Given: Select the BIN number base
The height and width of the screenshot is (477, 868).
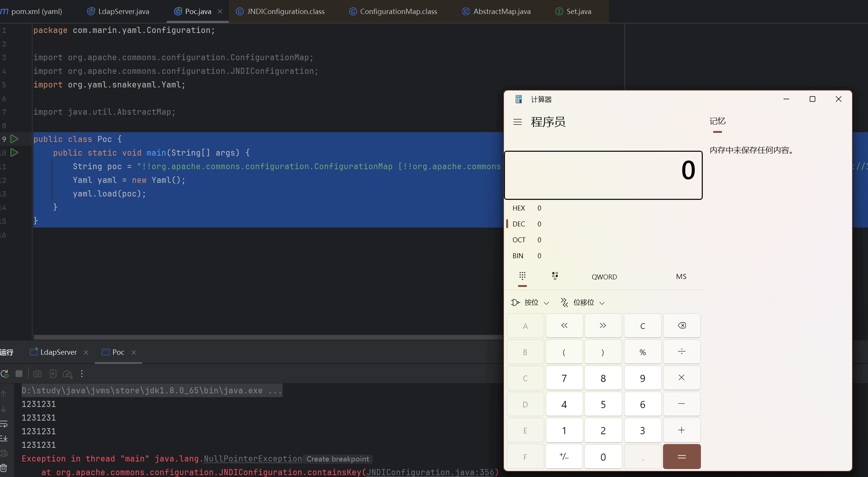Looking at the screenshot, I should point(518,256).
